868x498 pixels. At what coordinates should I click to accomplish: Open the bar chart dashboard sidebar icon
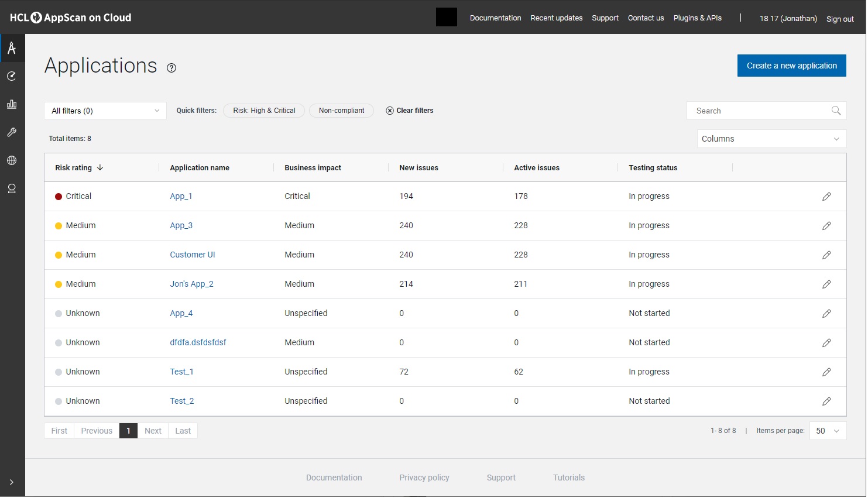(12, 105)
